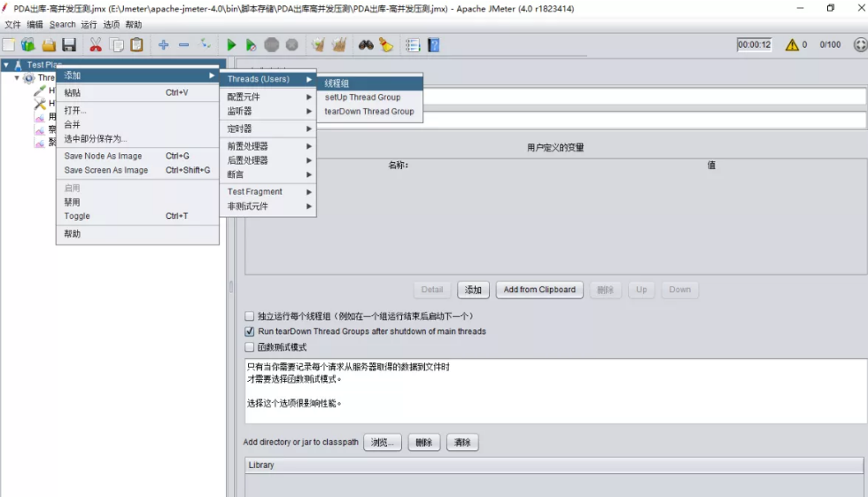
Task: Click the New test plan icon
Action: tap(9, 45)
